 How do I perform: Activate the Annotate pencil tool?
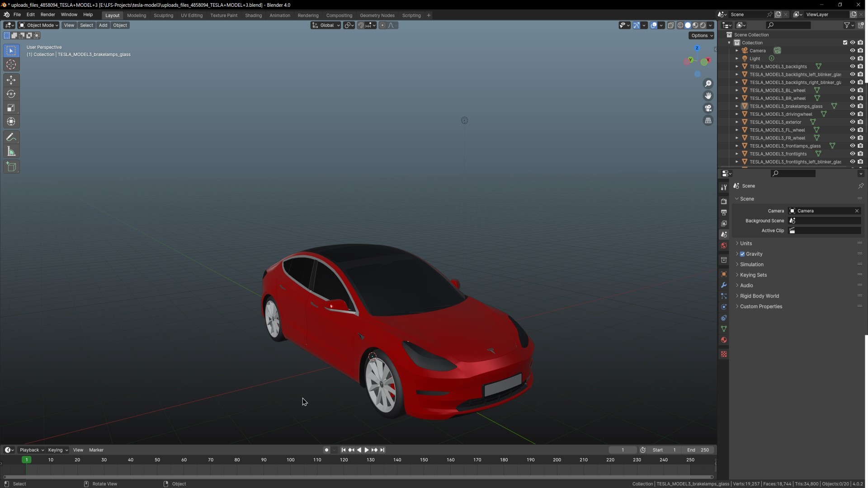[11, 137]
